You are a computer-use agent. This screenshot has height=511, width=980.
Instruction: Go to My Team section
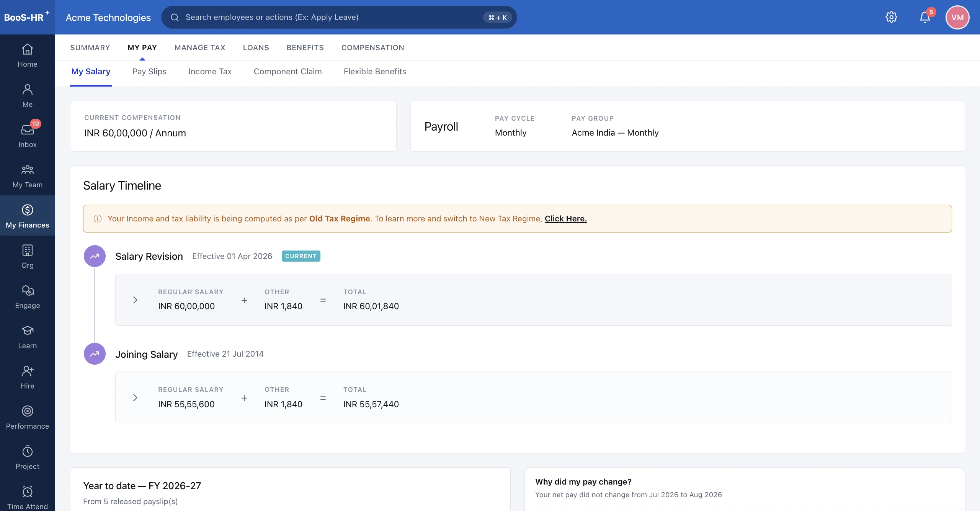(27, 176)
